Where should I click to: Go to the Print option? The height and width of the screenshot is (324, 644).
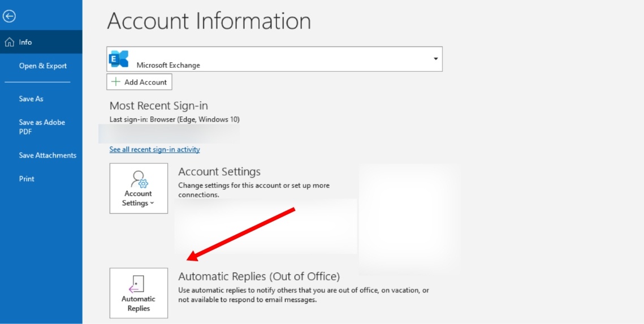(27, 179)
